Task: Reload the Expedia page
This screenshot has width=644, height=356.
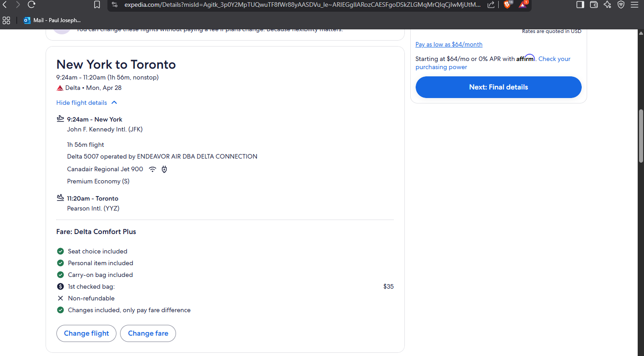Action: [31, 5]
